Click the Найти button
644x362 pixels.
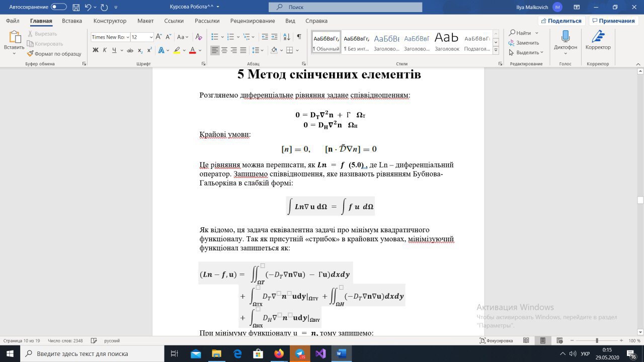tap(520, 33)
